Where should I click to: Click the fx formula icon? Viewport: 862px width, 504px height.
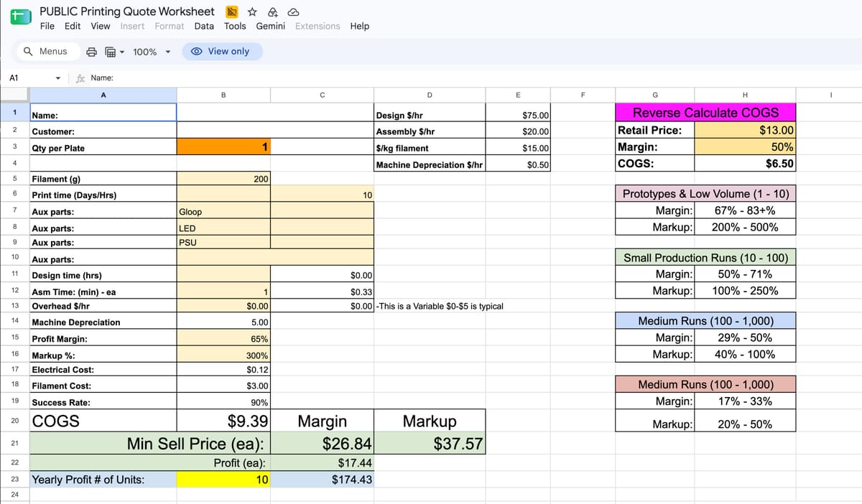[x=81, y=78]
